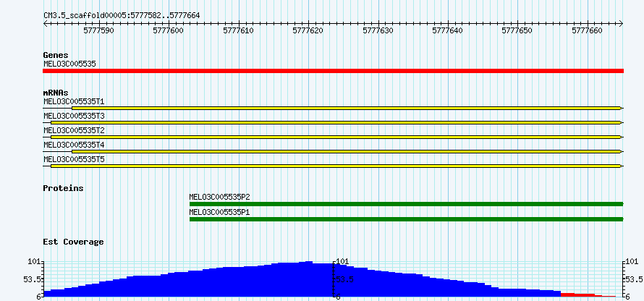This screenshot has width=644, height=301.
Task: Click the MELO3C005535T4 label text
Action: (x=74, y=145)
